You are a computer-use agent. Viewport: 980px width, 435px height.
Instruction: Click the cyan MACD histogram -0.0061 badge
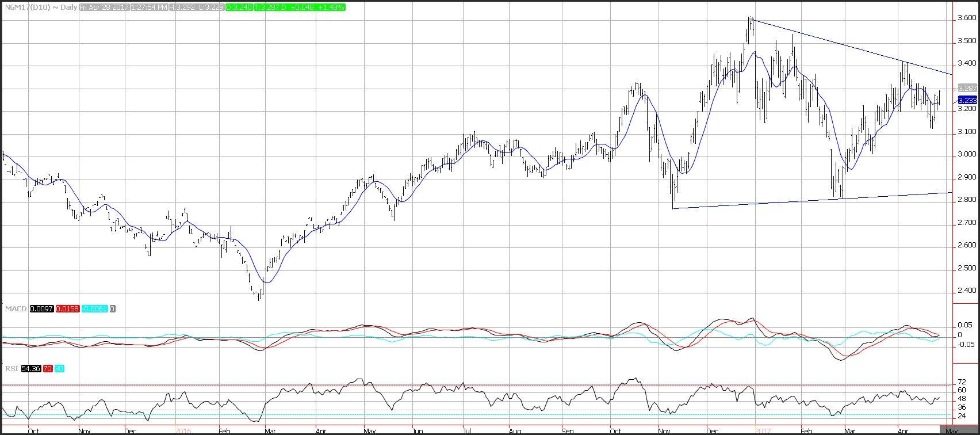pos(94,309)
